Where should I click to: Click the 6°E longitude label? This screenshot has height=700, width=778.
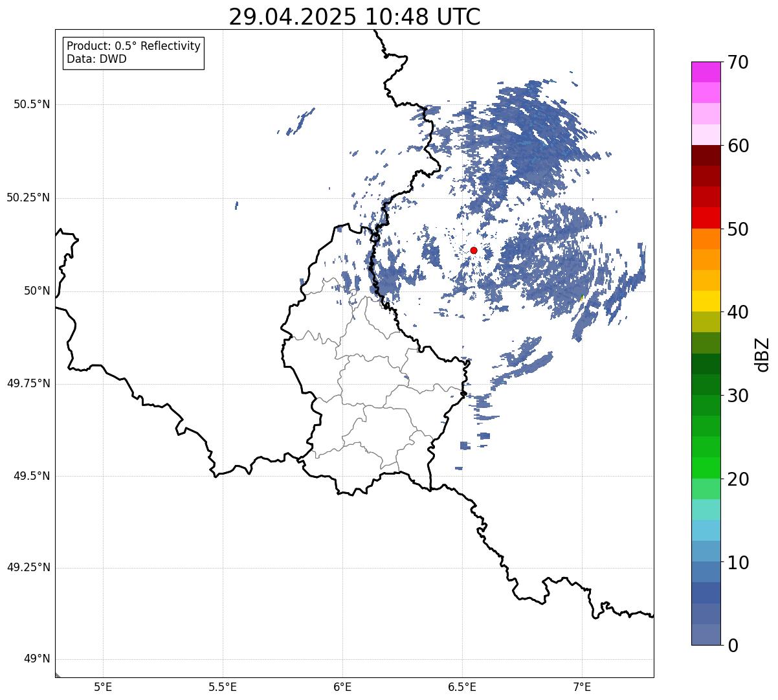click(342, 687)
